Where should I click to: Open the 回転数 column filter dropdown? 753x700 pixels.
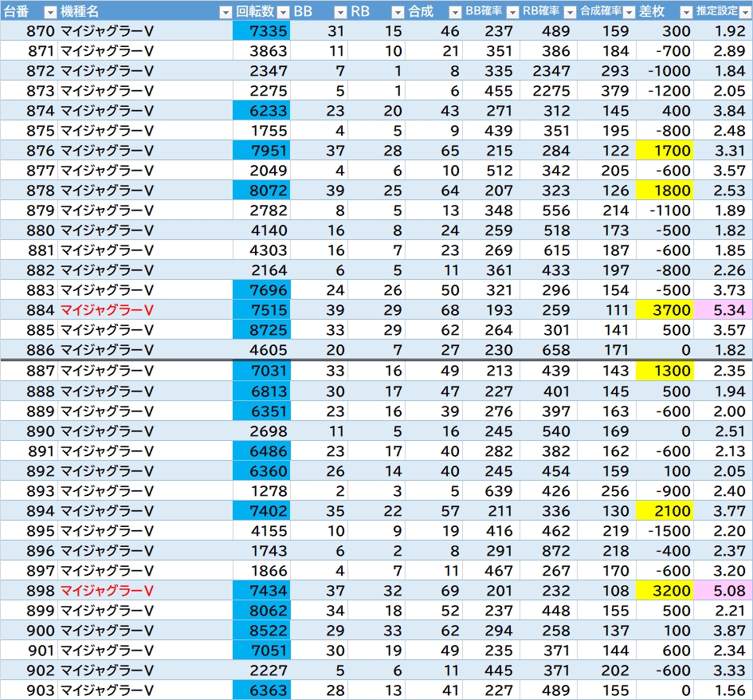pyautogui.click(x=284, y=12)
